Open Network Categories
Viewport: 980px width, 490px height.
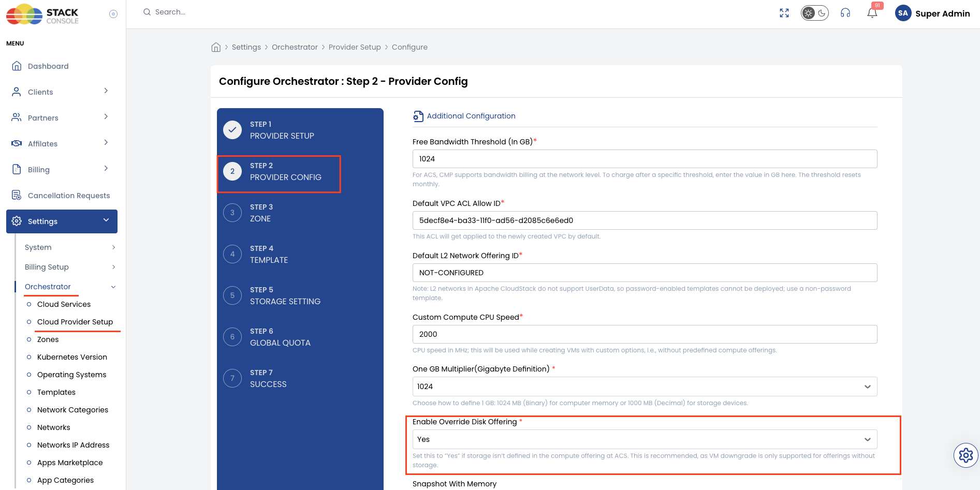pos(72,410)
